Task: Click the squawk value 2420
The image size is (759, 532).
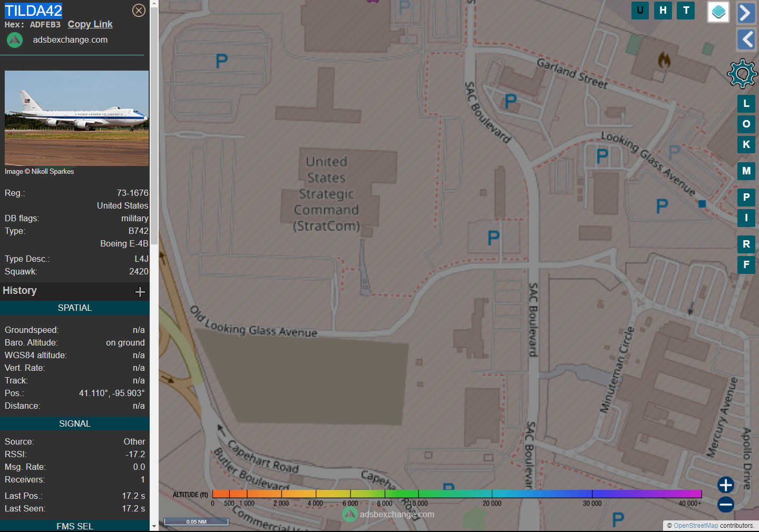Action: pyautogui.click(x=139, y=272)
